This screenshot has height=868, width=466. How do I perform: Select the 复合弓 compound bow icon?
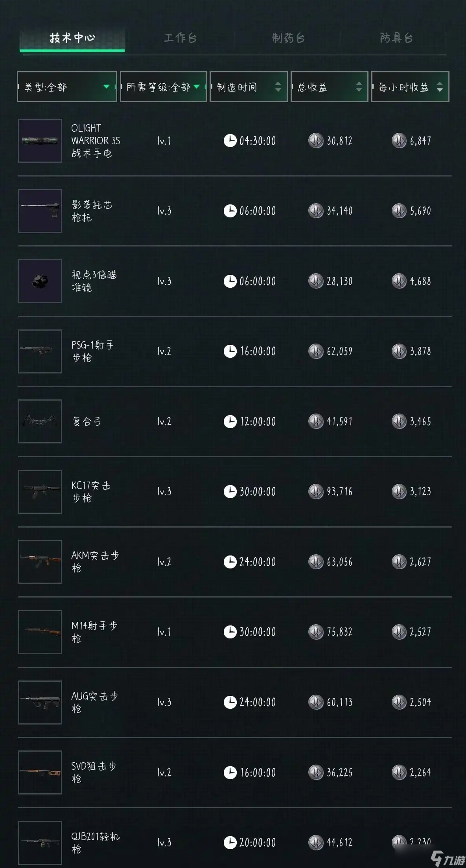tap(40, 421)
